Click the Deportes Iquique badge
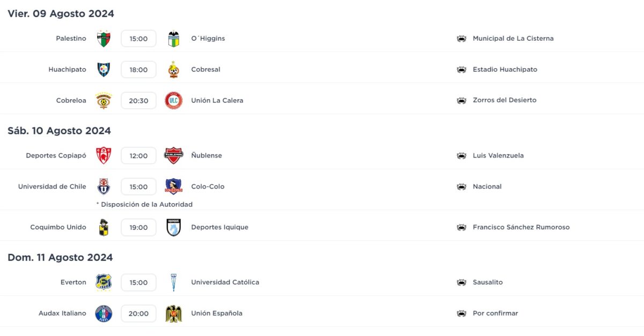The height and width of the screenshot is (336, 644). pyautogui.click(x=173, y=227)
